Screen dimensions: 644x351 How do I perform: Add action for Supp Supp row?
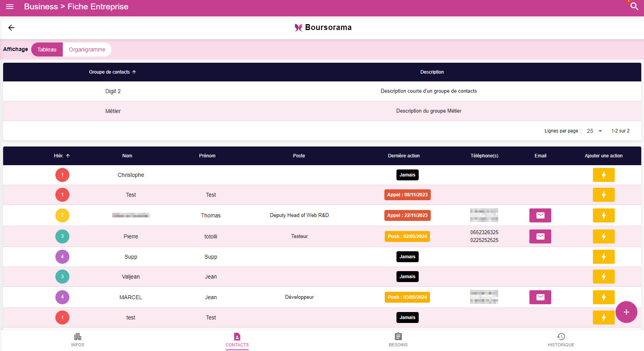603,257
